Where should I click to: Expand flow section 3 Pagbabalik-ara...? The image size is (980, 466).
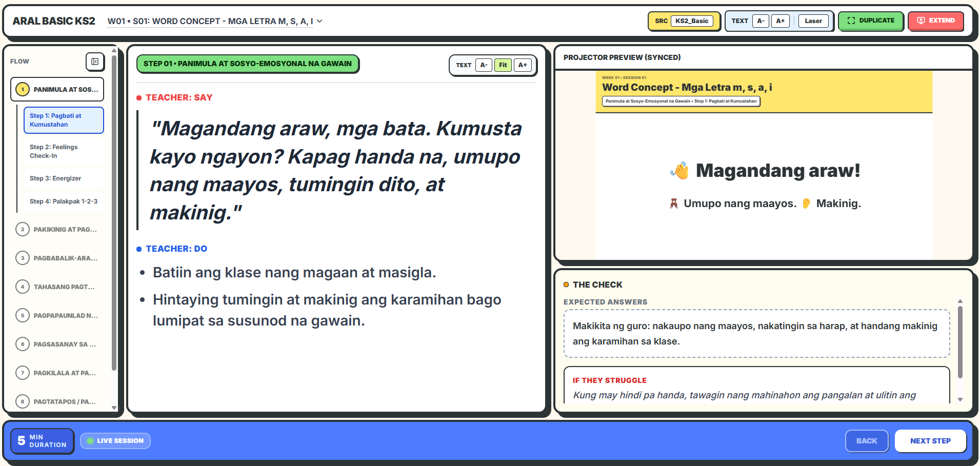[x=57, y=258]
